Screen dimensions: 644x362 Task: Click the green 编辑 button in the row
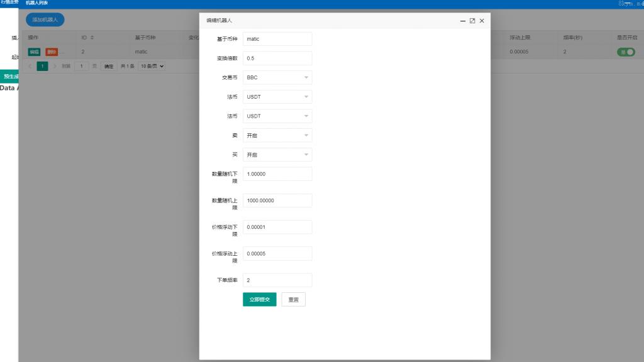click(34, 52)
